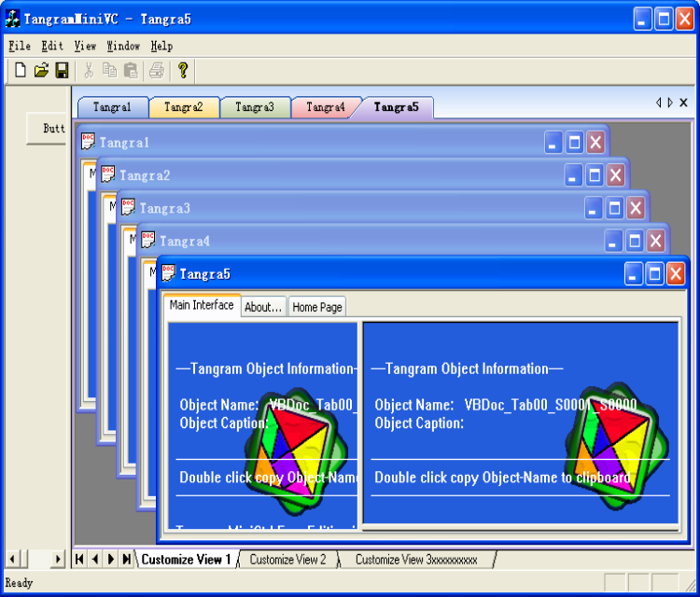Click the Tangra3 window document icon
Image resolution: width=700 pixels, height=597 pixels.
click(128, 207)
